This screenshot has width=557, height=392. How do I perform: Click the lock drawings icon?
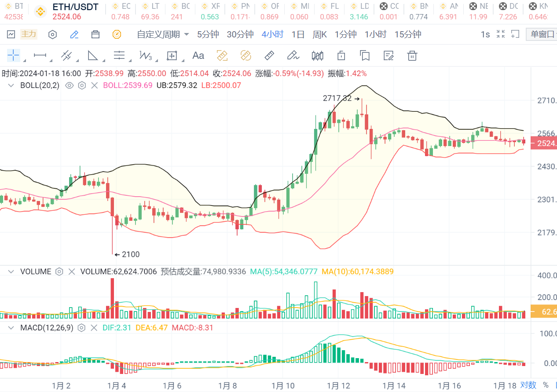pyautogui.click(x=341, y=55)
